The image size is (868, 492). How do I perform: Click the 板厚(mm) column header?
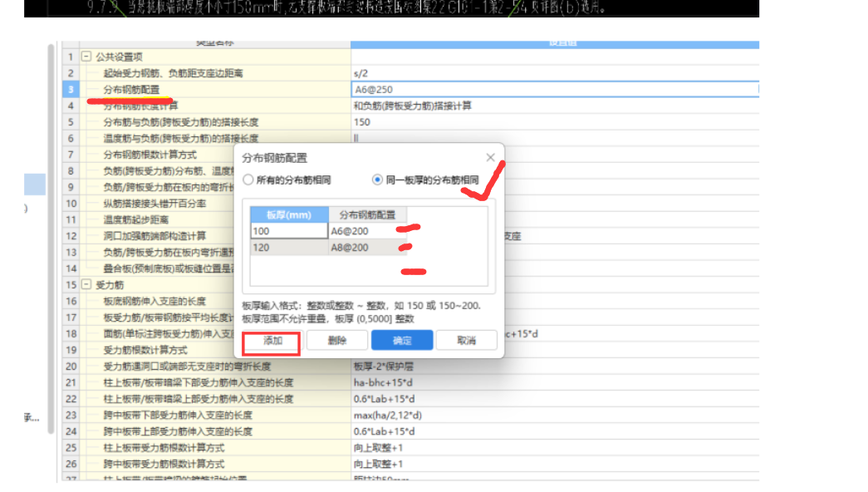(289, 214)
